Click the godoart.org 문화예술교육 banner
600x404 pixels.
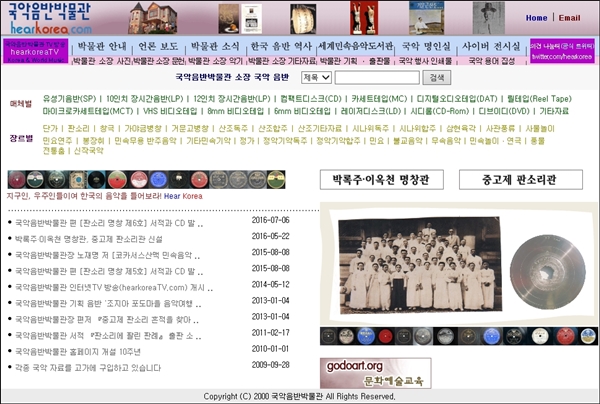361,372
